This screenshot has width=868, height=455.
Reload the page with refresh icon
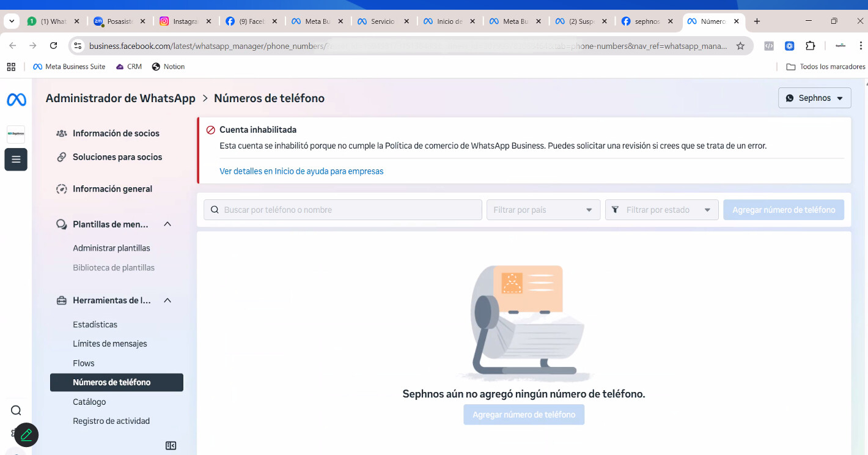click(x=53, y=46)
